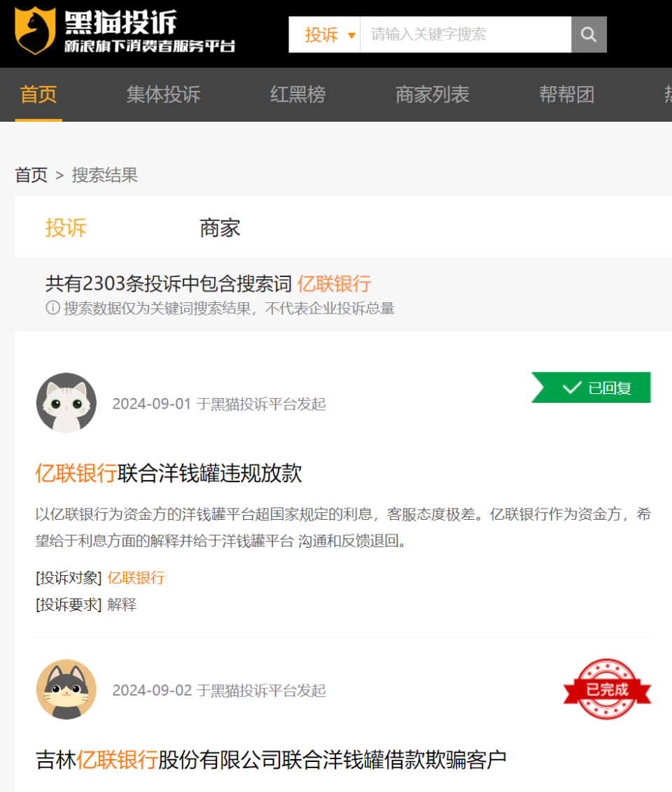Open complaint 亿联银行联合洋钱罐违规放款
Image resolution: width=672 pixels, height=792 pixels.
(x=168, y=474)
